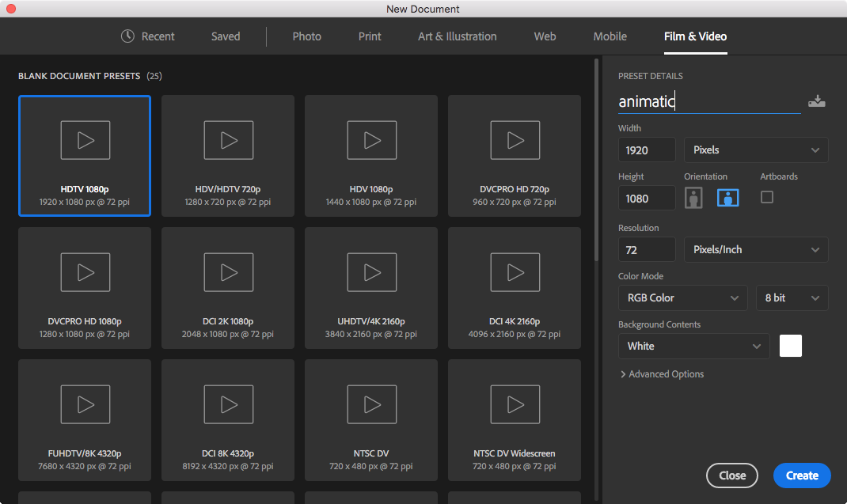Switch to the Recent tab
Image resolution: width=847 pixels, height=504 pixels.
(x=158, y=36)
